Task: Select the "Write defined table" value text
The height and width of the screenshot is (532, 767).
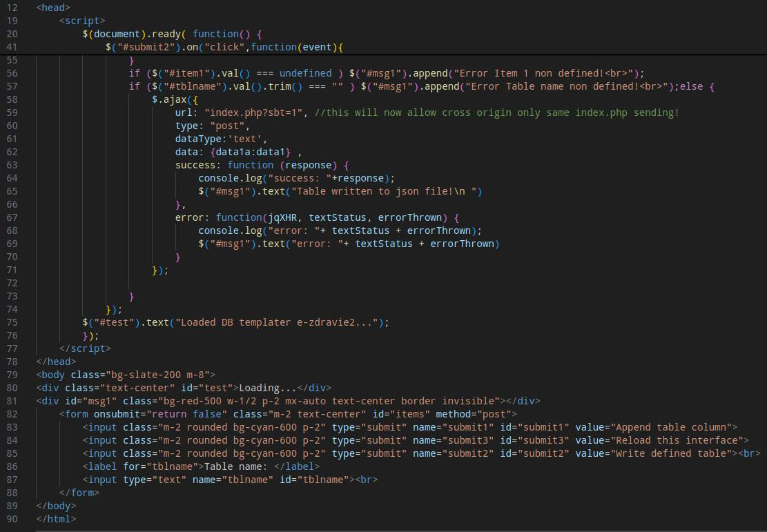Action: 670,453
